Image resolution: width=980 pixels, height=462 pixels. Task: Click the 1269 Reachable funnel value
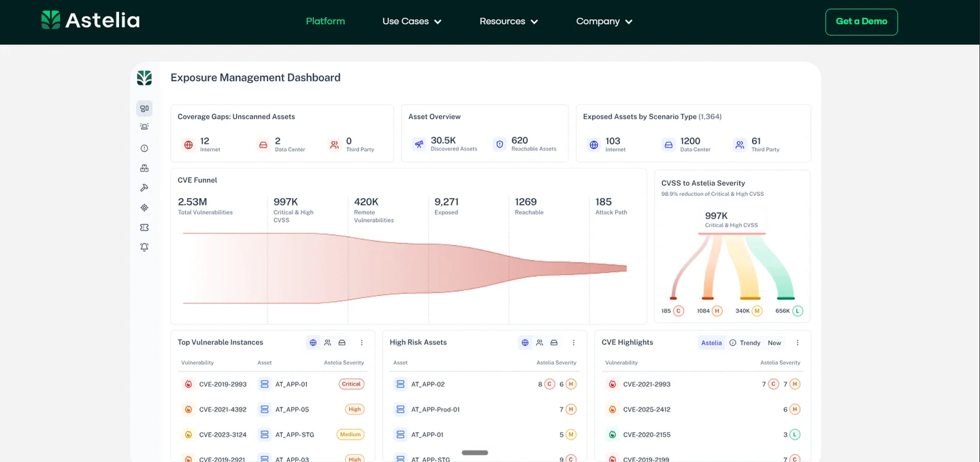(526, 202)
